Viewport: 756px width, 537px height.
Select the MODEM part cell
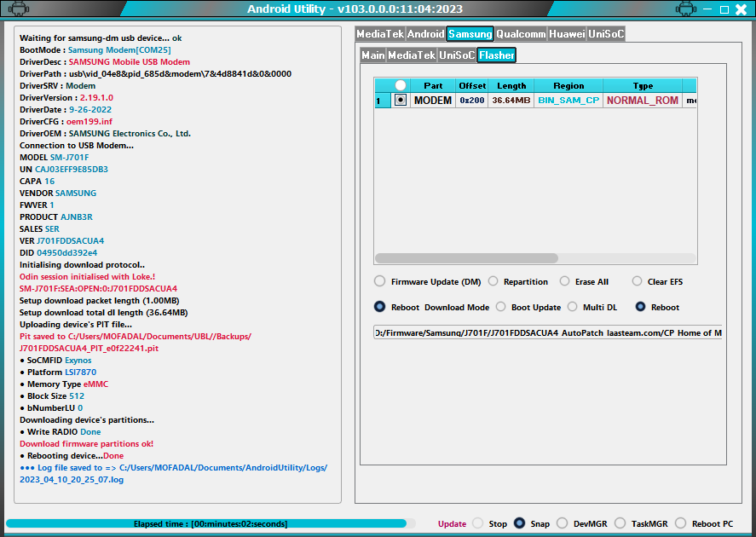[x=433, y=101]
